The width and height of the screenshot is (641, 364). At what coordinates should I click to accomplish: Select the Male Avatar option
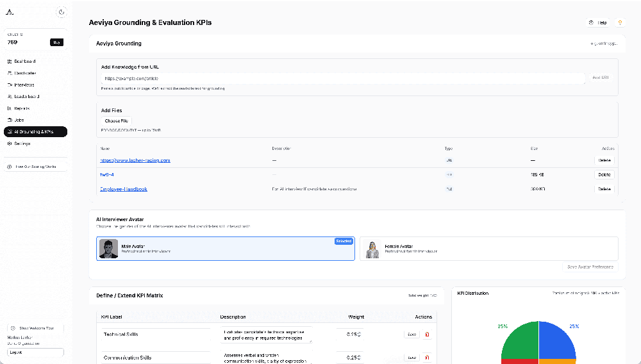[x=226, y=249]
